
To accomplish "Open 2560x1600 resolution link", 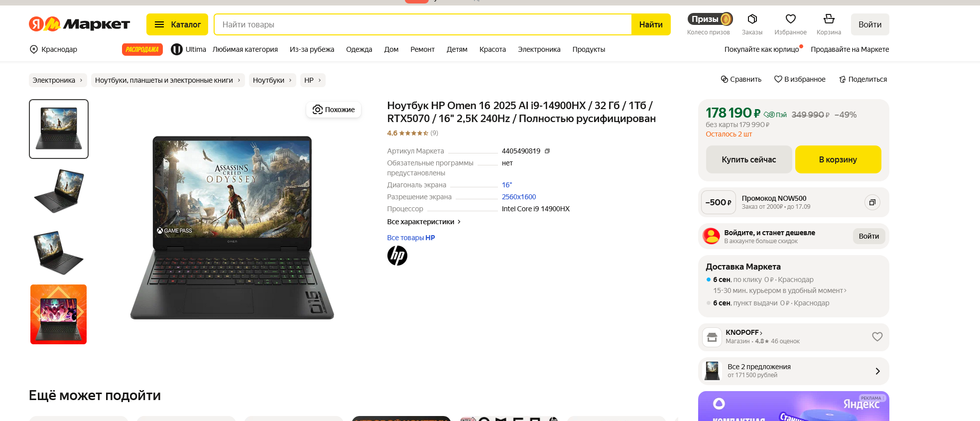I will coord(519,197).
